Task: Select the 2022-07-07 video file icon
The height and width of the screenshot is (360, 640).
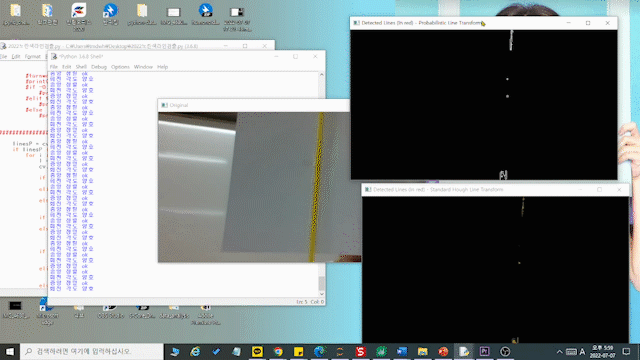Action: click(x=237, y=18)
